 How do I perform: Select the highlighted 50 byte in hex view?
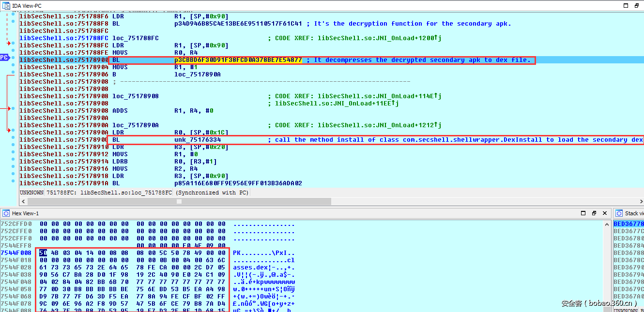[43, 253]
